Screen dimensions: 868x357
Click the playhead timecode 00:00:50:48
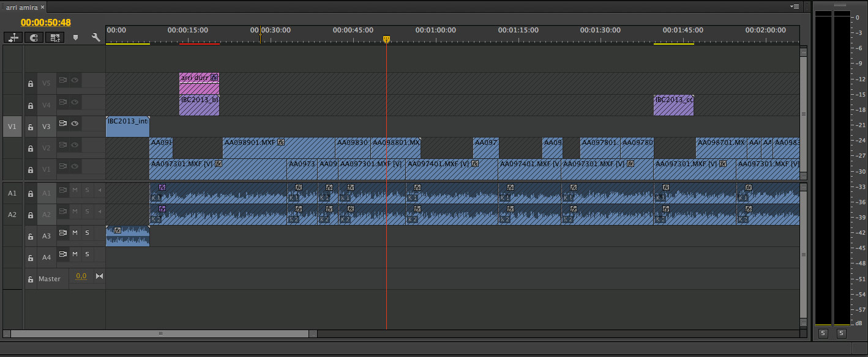coord(46,23)
